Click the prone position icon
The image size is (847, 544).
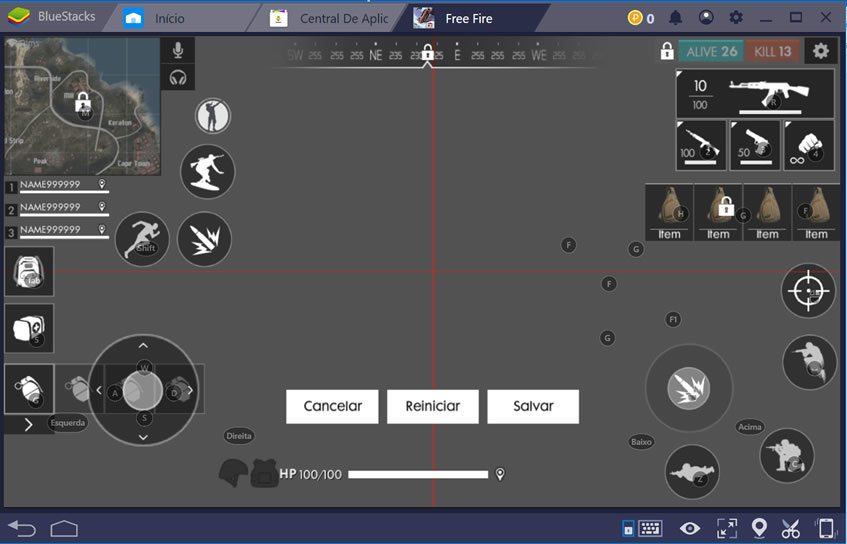coord(692,472)
